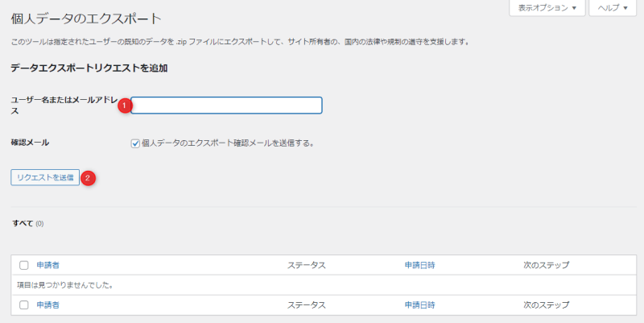Click the 確認メールを送信する checkbox label text
The image size is (644, 323).
tap(227, 143)
